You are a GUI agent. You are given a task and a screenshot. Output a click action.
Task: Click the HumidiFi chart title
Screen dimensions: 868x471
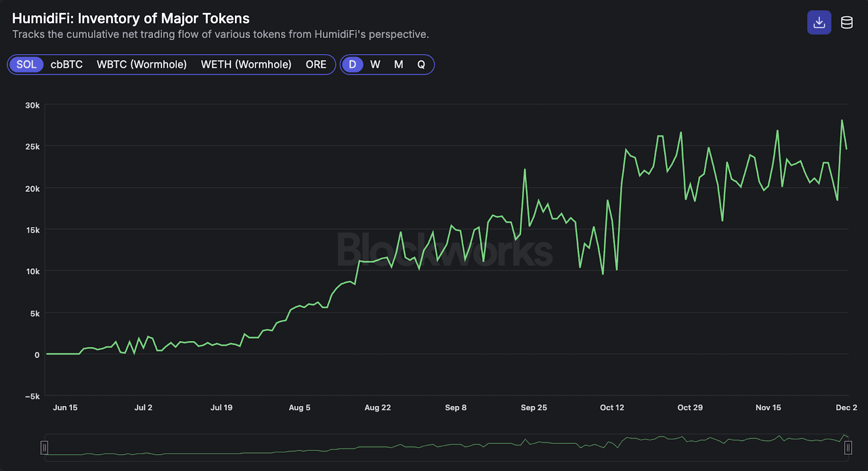[x=131, y=18]
